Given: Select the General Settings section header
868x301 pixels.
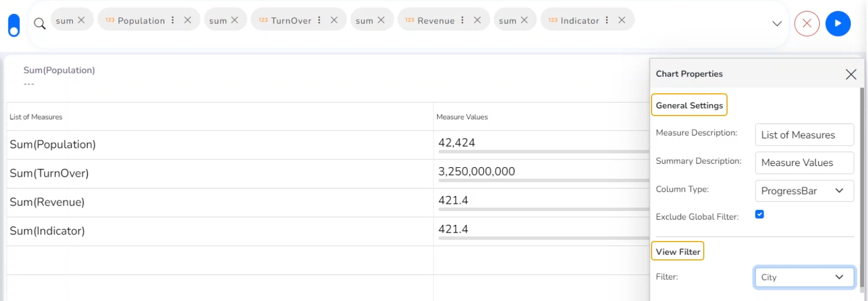Looking at the screenshot, I should [689, 105].
